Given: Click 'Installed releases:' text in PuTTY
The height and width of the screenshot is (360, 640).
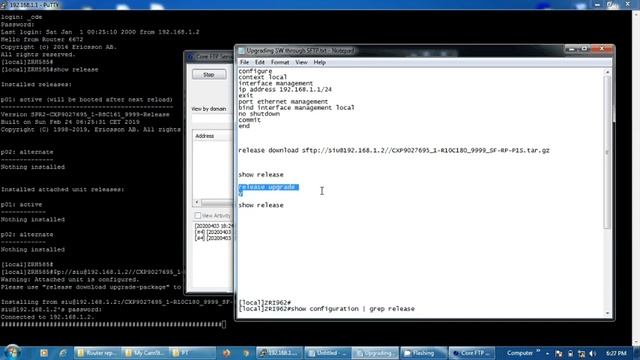Looking at the screenshot, I should pyautogui.click(x=36, y=84).
